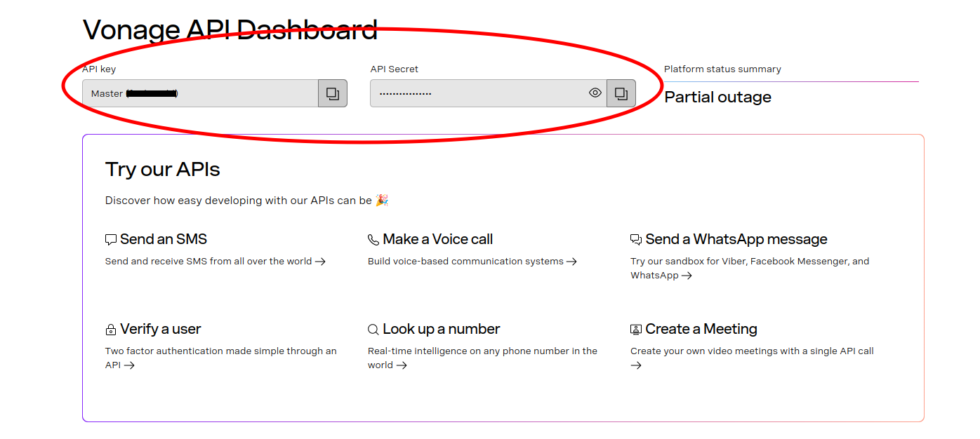Click the magnifier icon for number lookup
The height and width of the screenshot is (439, 980).
[x=373, y=330]
